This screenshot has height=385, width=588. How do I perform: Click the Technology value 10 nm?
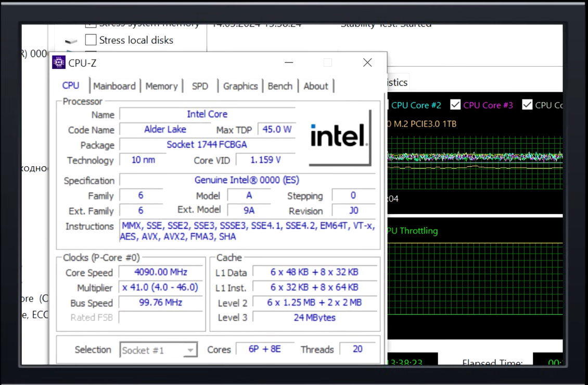(143, 160)
